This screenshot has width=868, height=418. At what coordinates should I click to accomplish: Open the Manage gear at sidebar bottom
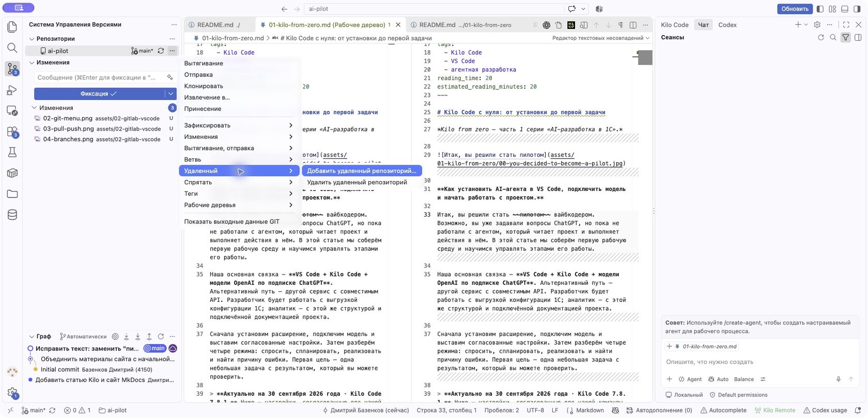[12, 393]
